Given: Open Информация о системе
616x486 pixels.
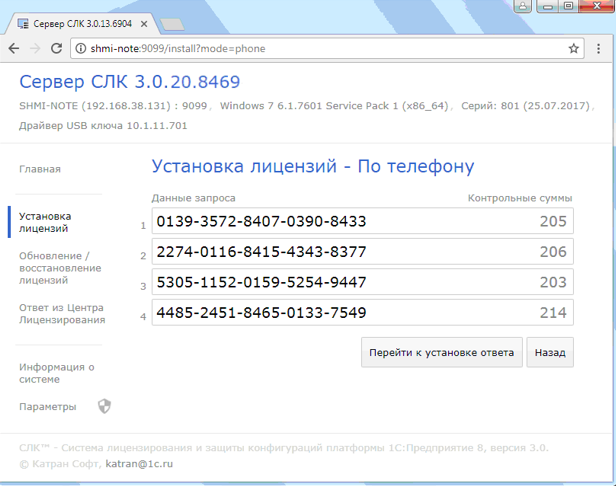Looking at the screenshot, I should pyautogui.click(x=57, y=373).
